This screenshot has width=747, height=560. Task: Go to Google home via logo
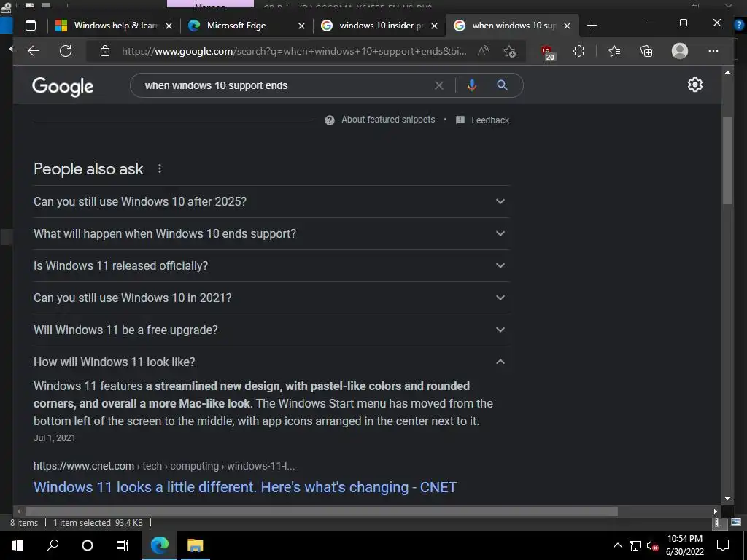[63, 87]
